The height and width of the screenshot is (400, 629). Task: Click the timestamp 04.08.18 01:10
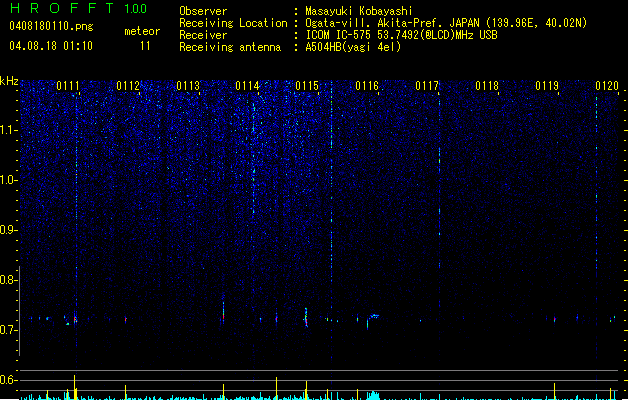(x=51, y=46)
